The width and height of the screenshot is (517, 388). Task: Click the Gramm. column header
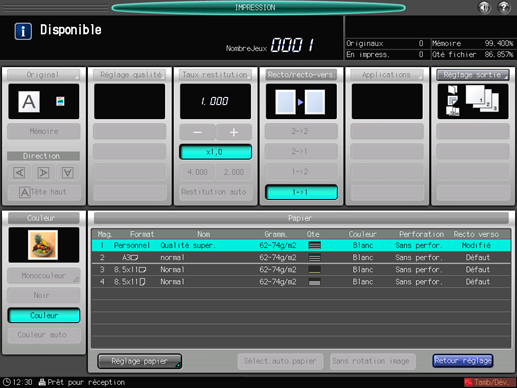coord(276,234)
